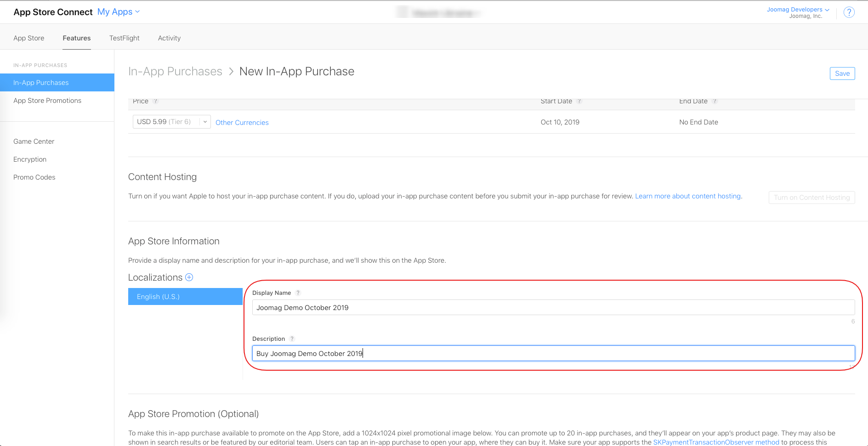The image size is (868, 446).
Task: Open the Other Currencies link
Action: [x=242, y=123]
